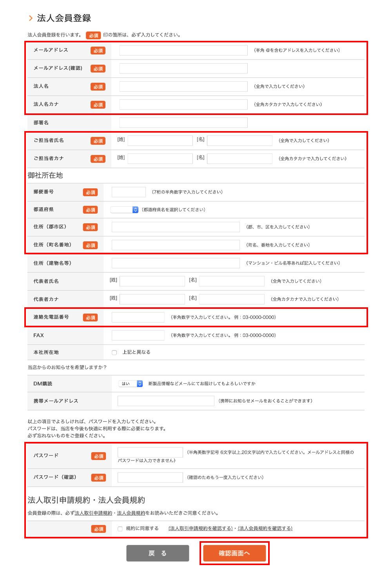Viewport: 392px width, 571px height.
Task: Click the 郵便番号 postal code field
Action: pos(129,192)
